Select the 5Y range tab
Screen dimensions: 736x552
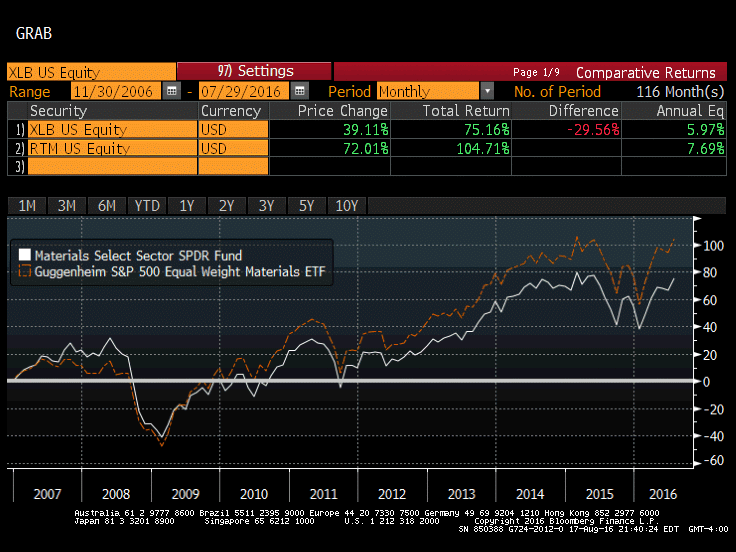tap(307, 206)
